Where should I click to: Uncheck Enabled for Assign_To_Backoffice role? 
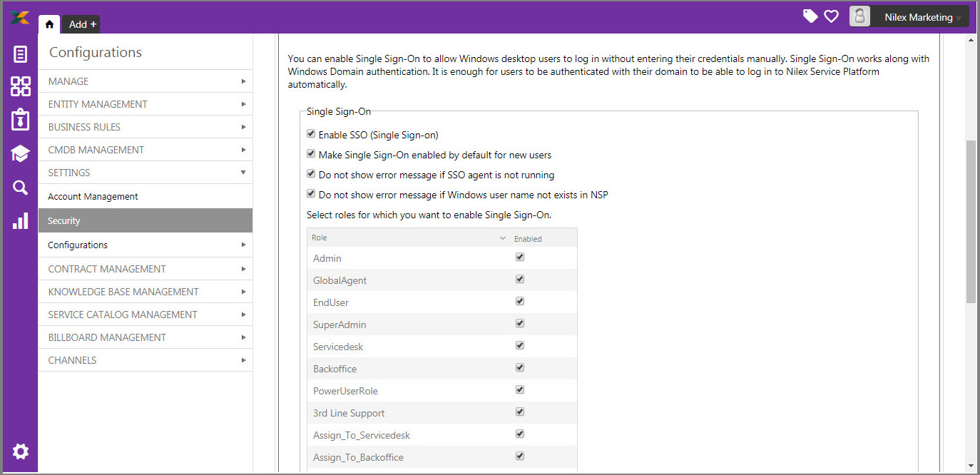[520, 456]
